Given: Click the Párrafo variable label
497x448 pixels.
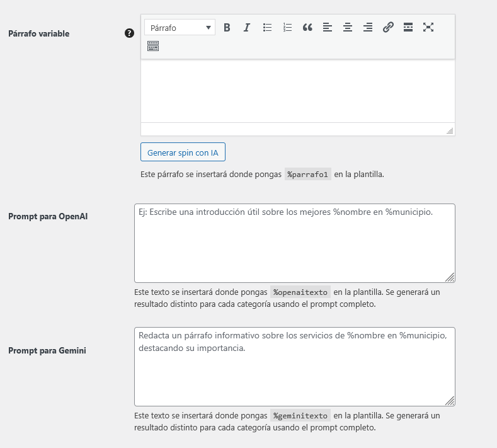Looking at the screenshot, I should (x=38, y=33).
